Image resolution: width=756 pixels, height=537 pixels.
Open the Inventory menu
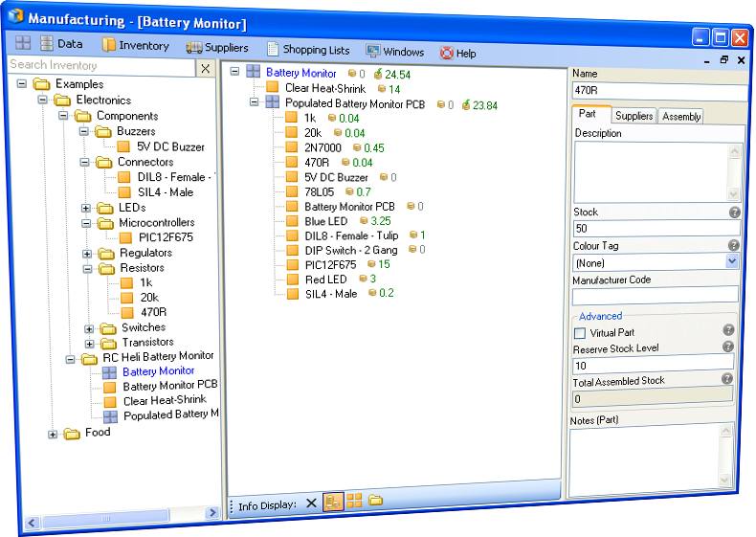coord(135,45)
